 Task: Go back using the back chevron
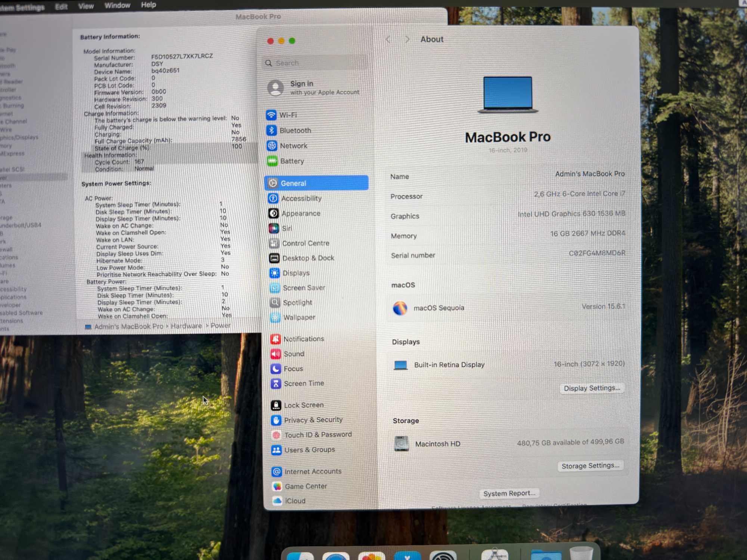tap(388, 39)
